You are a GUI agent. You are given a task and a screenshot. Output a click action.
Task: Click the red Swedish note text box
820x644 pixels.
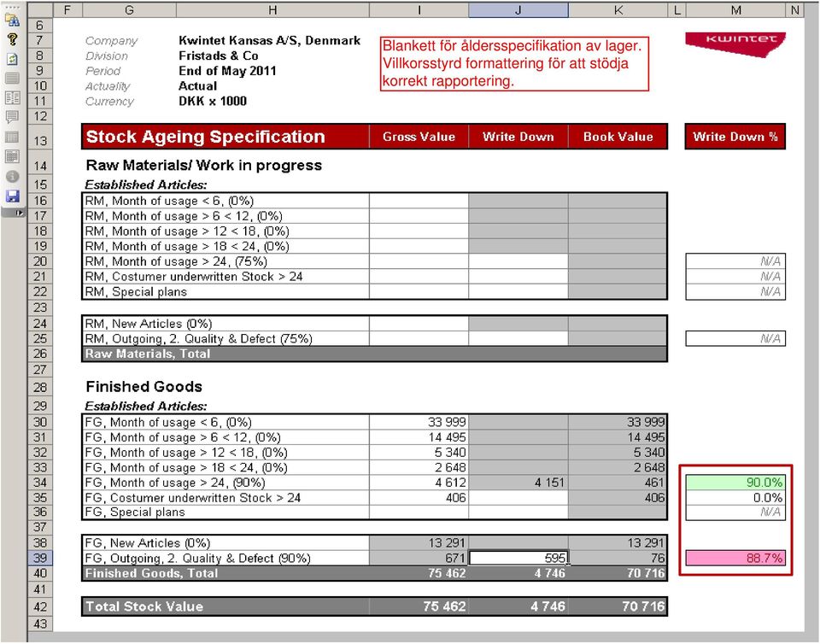coord(514,63)
